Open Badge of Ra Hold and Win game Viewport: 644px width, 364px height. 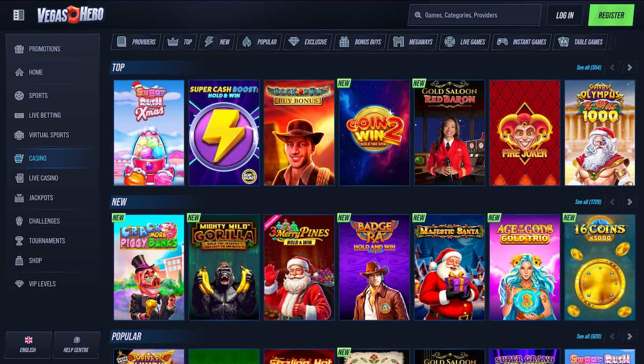[x=374, y=267]
